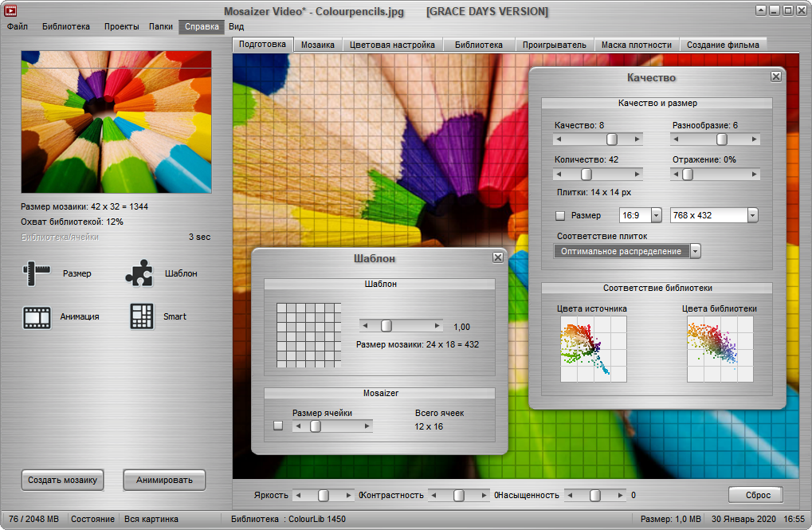
Task: Switch to the Мозаика tab
Action: (x=318, y=45)
